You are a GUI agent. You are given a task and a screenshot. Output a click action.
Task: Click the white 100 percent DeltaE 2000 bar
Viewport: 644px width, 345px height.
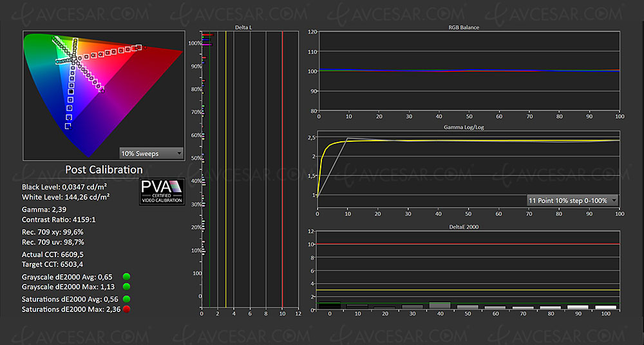click(x=605, y=308)
